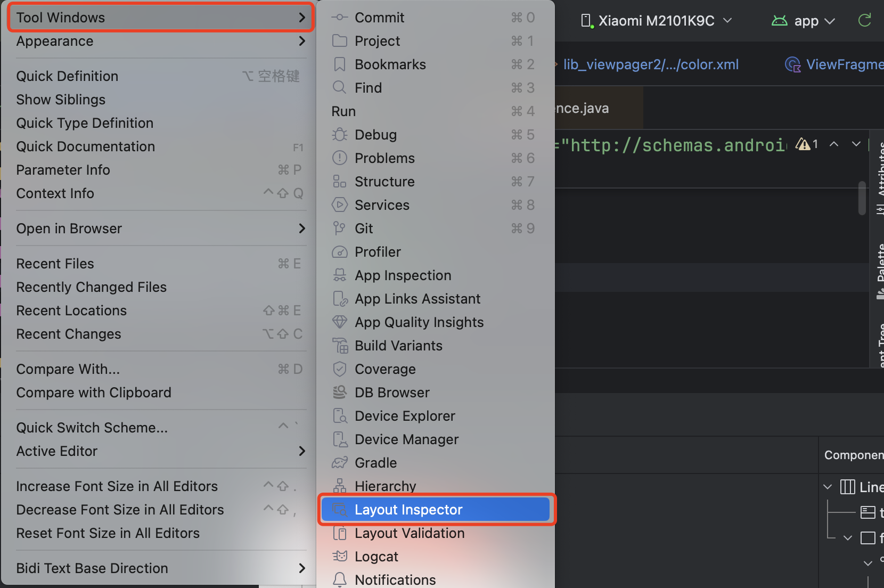Select Recent Locations entry

[160, 311]
